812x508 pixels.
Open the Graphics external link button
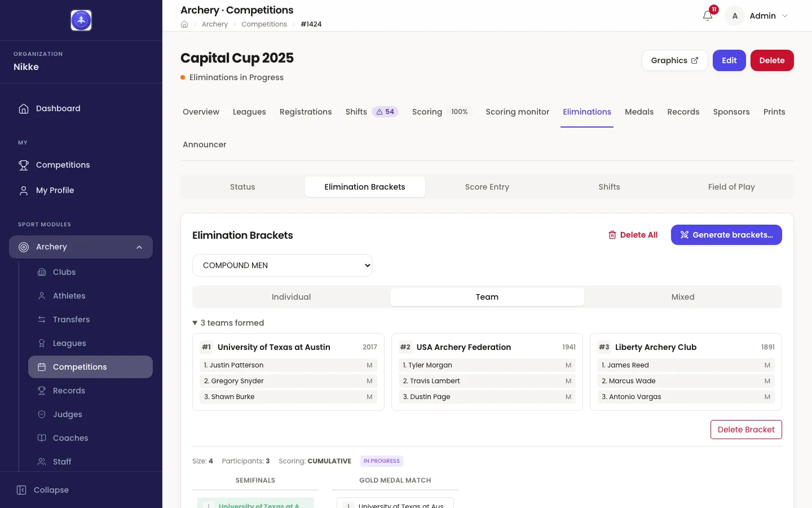(675, 60)
